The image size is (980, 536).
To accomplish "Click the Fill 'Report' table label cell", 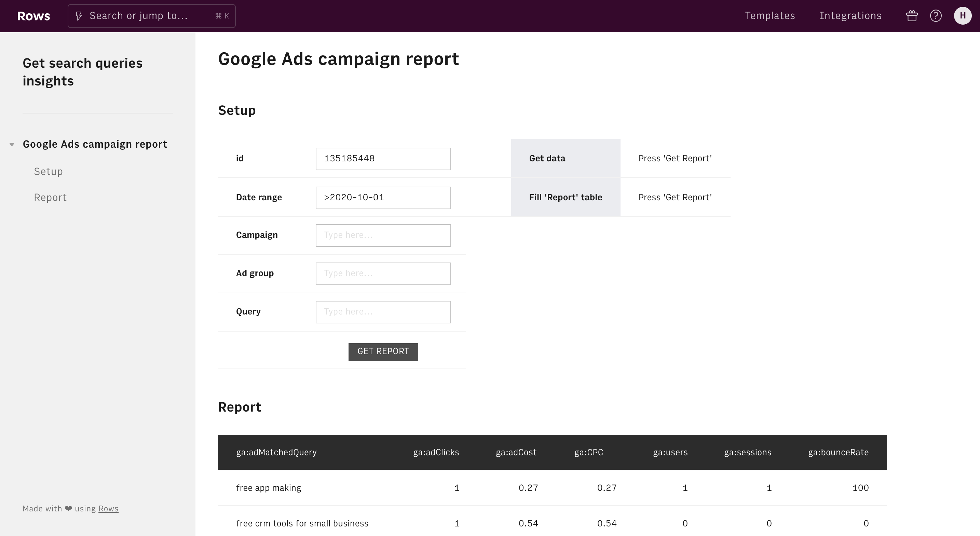I will pos(566,197).
